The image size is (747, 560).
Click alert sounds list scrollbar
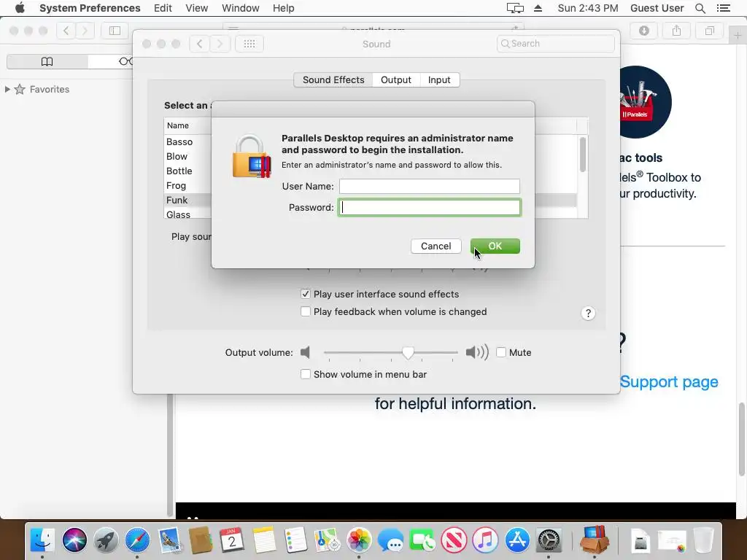583,155
